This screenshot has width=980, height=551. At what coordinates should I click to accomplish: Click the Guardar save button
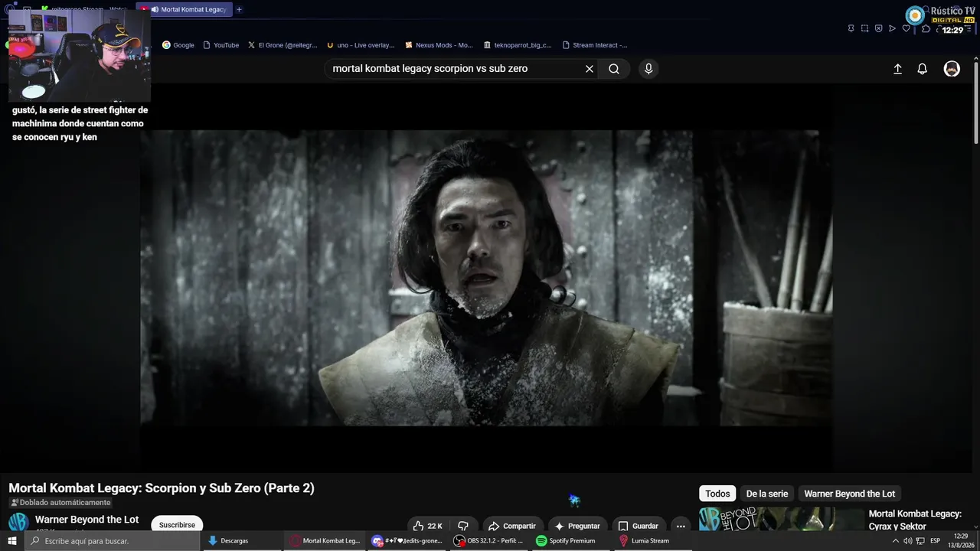639,526
